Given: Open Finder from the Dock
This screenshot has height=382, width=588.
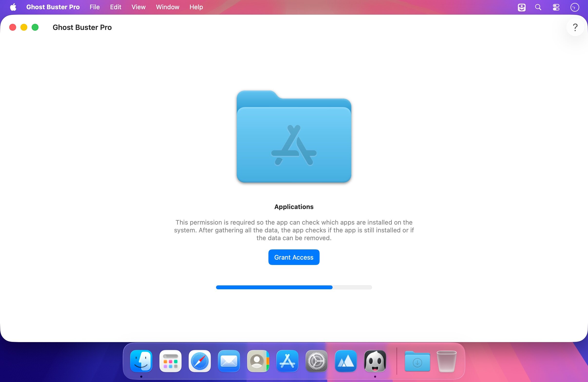Looking at the screenshot, I should click(141, 361).
